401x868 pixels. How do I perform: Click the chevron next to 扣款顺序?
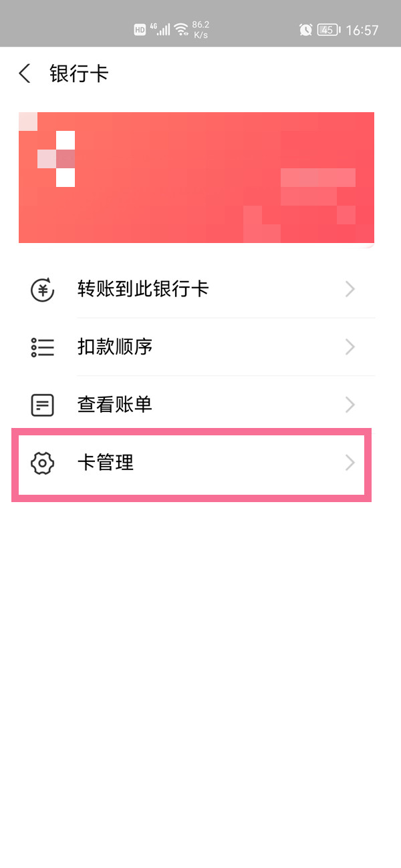tap(350, 347)
